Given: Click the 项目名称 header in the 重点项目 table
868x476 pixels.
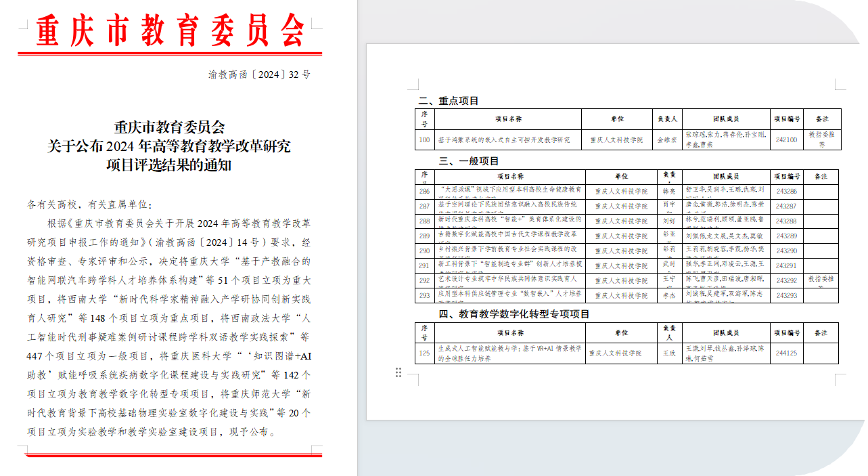Looking at the screenshot, I should [508, 119].
